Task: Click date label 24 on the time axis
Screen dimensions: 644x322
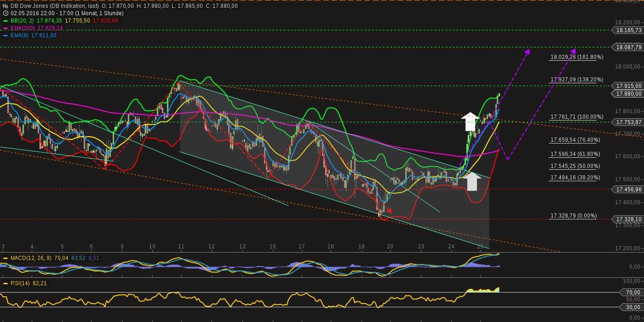Action: [x=451, y=247]
